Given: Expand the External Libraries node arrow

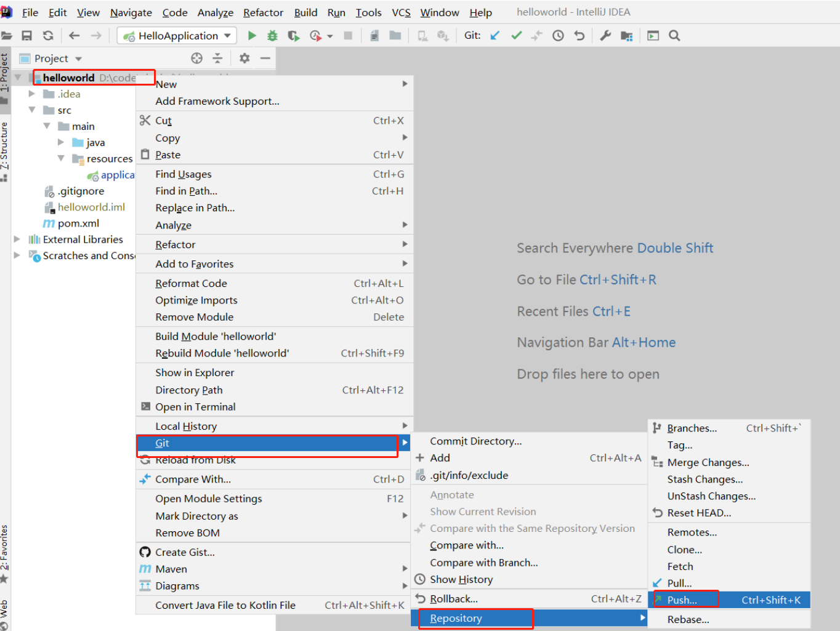Looking at the screenshot, I should pyautogui.click(x=17, y=239).
